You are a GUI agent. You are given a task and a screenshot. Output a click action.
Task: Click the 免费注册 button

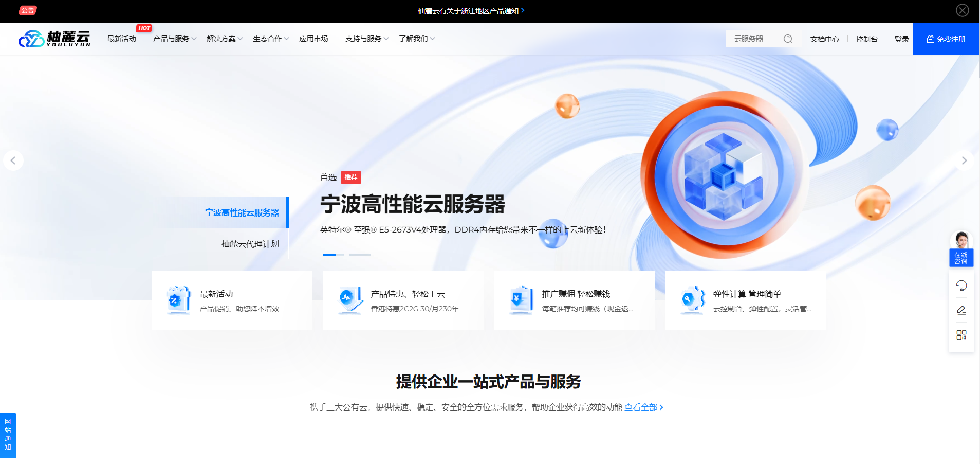click(946, 39)
